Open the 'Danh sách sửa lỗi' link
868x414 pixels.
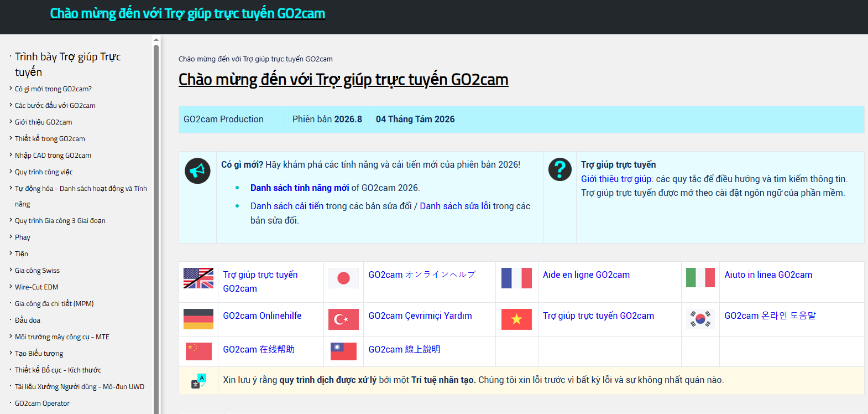(x=455, y=206)
